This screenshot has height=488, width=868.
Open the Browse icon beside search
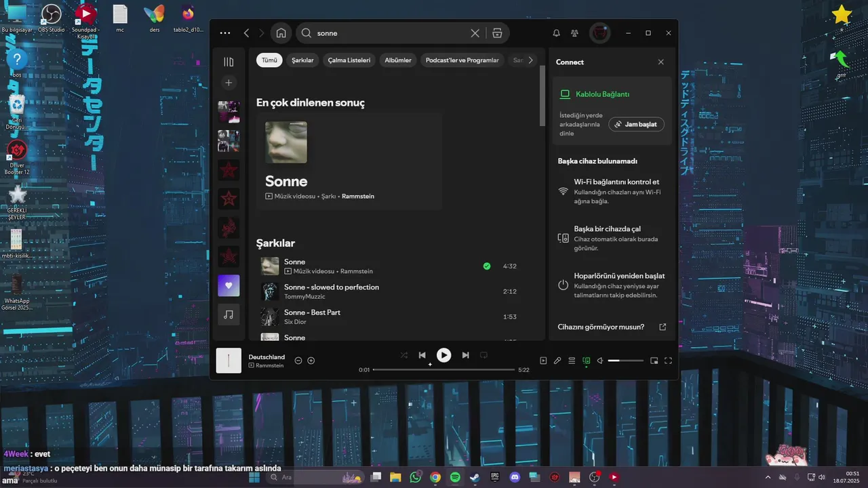tap(497, 33)
